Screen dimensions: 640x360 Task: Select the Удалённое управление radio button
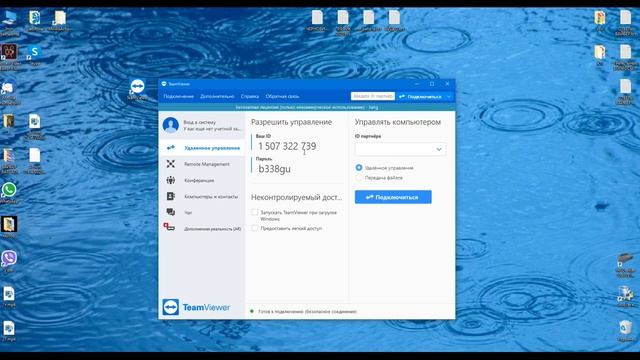(359, 168)
